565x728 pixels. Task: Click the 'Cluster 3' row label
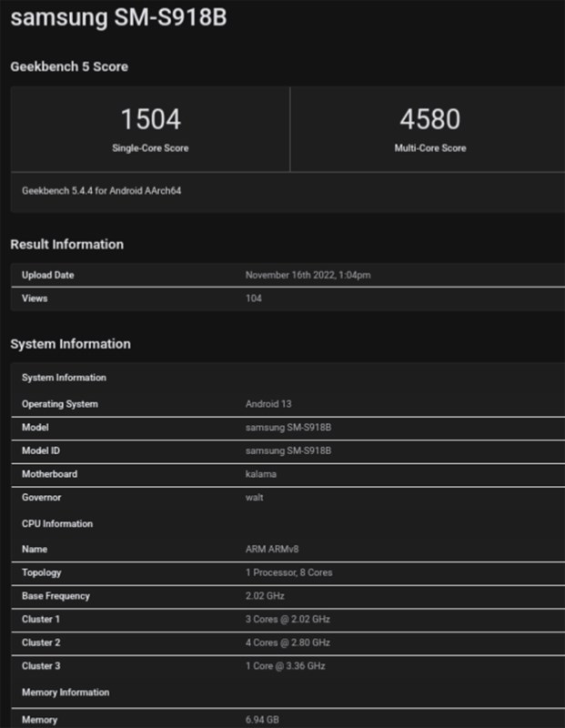click(41, 666)
